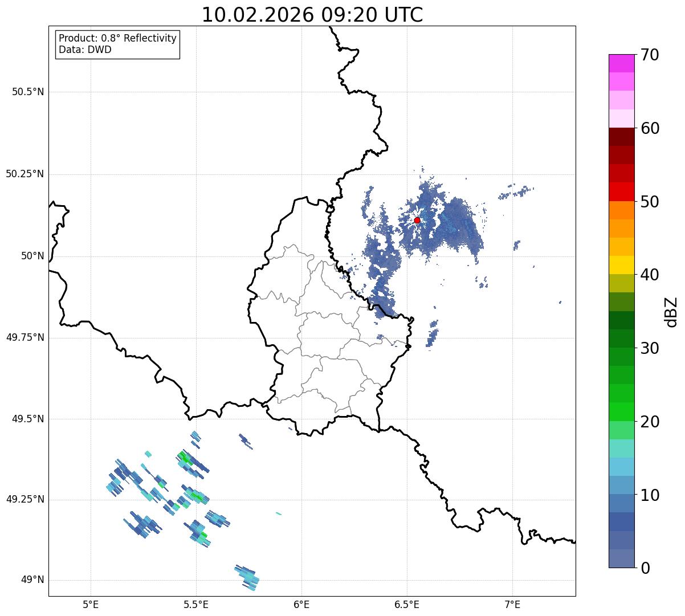This screenshot has height=616, width=685.
Task: Click the colorbar tick label '60'
Action: (x=650, y=128)
